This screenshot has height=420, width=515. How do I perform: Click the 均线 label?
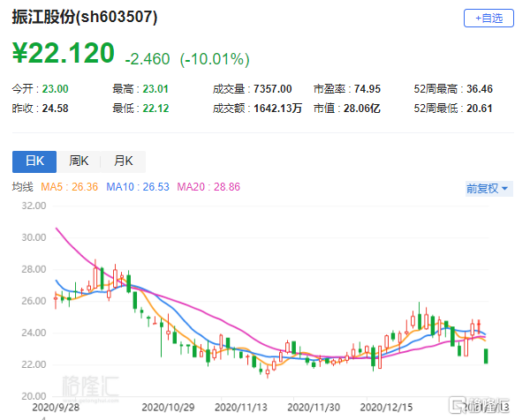pos(23,187)
